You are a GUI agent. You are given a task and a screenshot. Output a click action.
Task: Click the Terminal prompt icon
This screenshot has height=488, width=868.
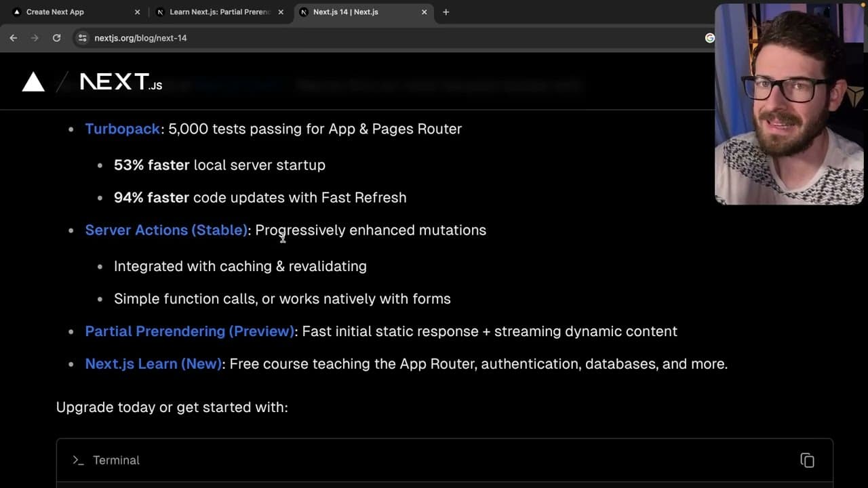coord(78,460)
